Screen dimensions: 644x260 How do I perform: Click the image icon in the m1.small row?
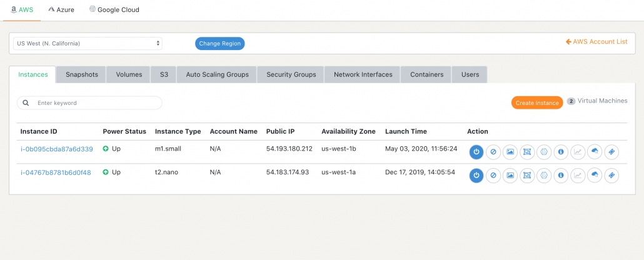point(510,152)
